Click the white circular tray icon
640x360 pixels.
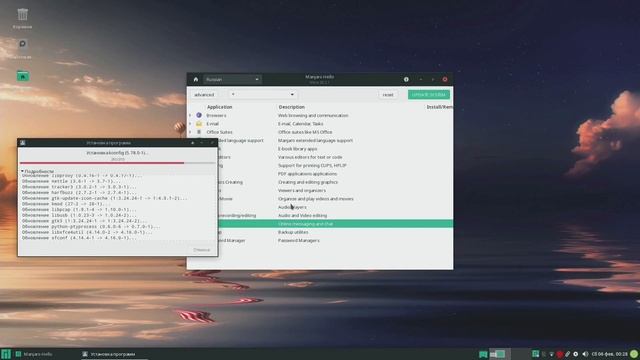576,354
